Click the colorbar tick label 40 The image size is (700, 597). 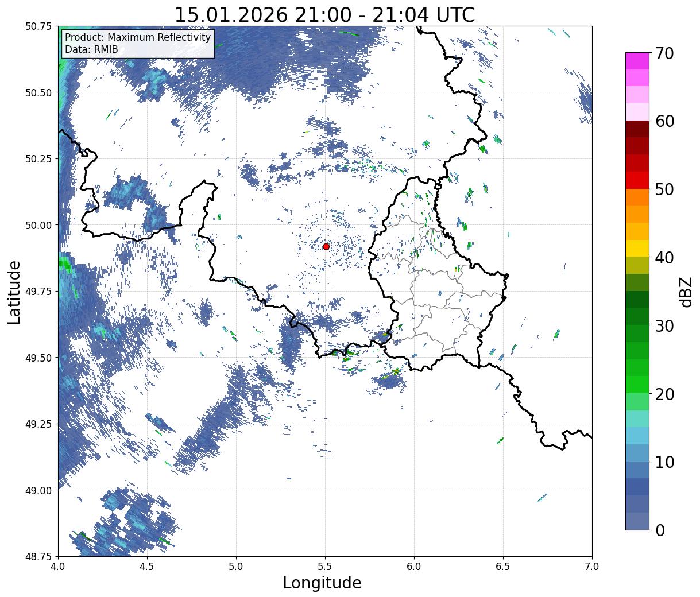pyautogui.click(x=664, y=258)
